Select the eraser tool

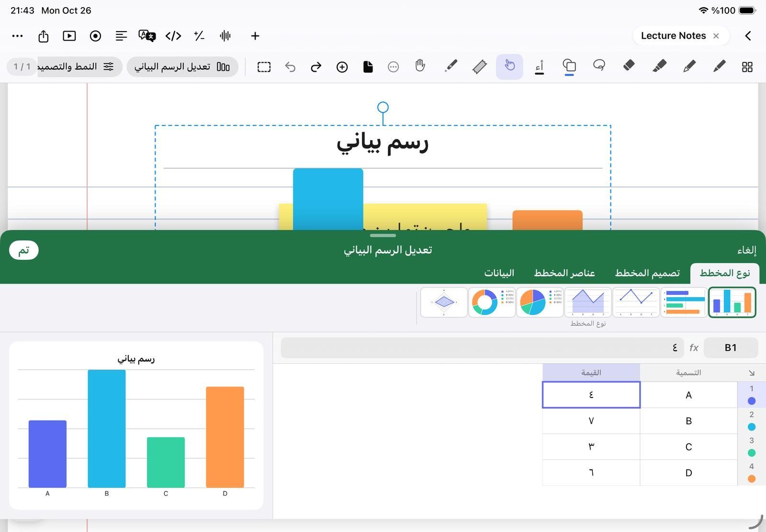click(x=629, y=66)
